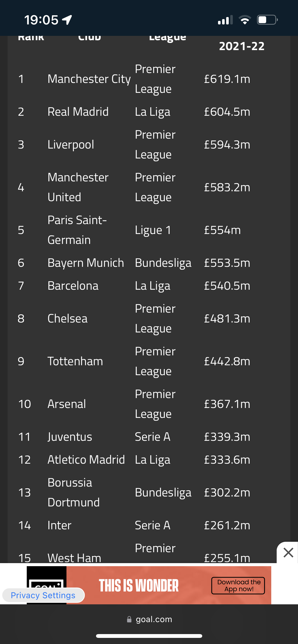Tap the GOAL logo in the ad

(x=47, y=585)
